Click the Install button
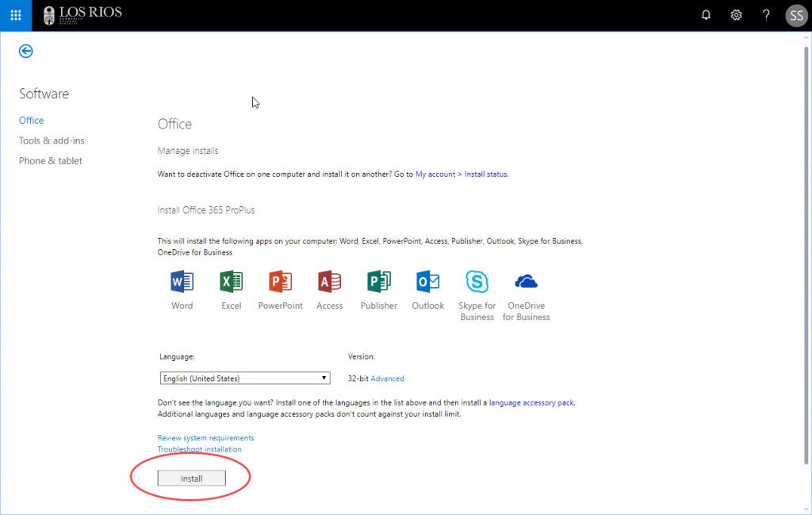Screen dimensions: 812x515 192,478
